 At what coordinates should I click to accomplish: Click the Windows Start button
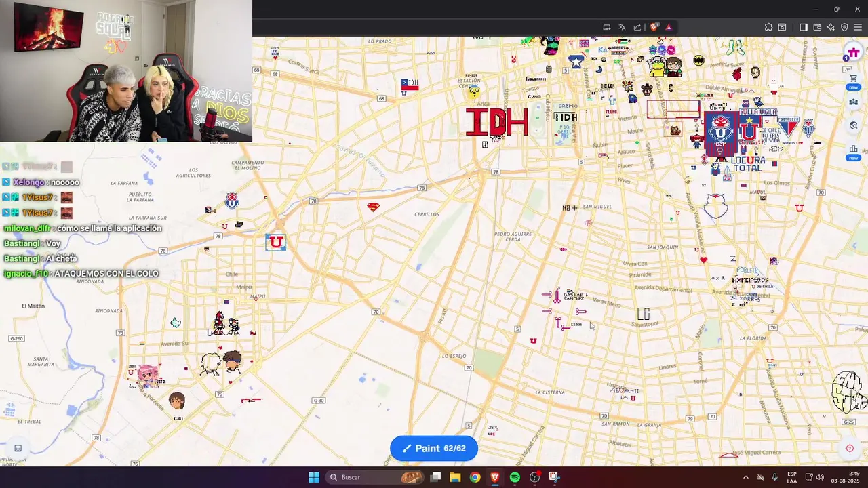click(x=313, y=477)
